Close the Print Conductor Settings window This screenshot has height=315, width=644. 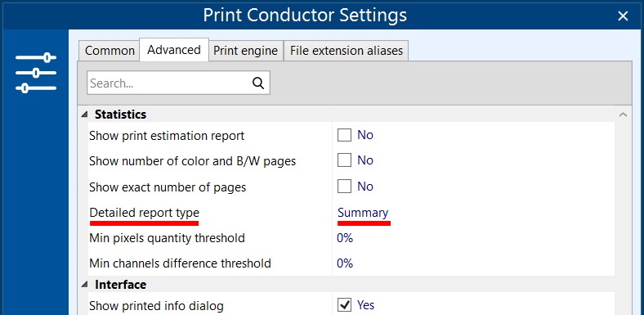623,16
